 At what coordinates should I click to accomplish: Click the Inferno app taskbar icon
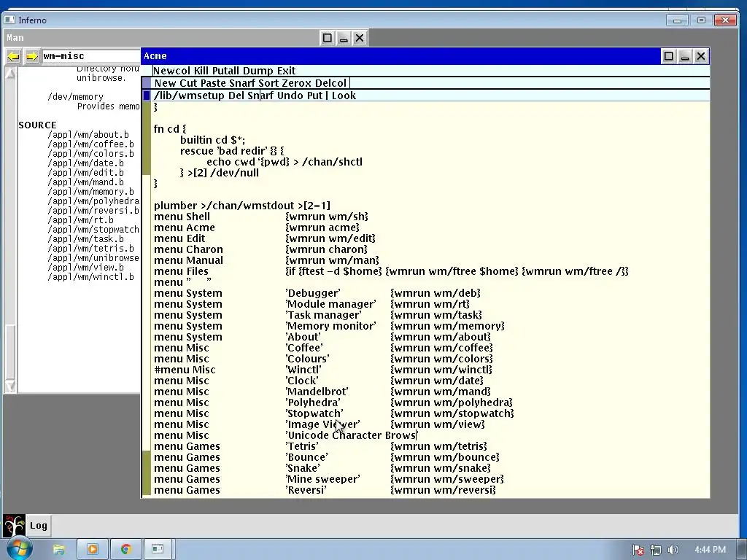click(x=158, y=550)
